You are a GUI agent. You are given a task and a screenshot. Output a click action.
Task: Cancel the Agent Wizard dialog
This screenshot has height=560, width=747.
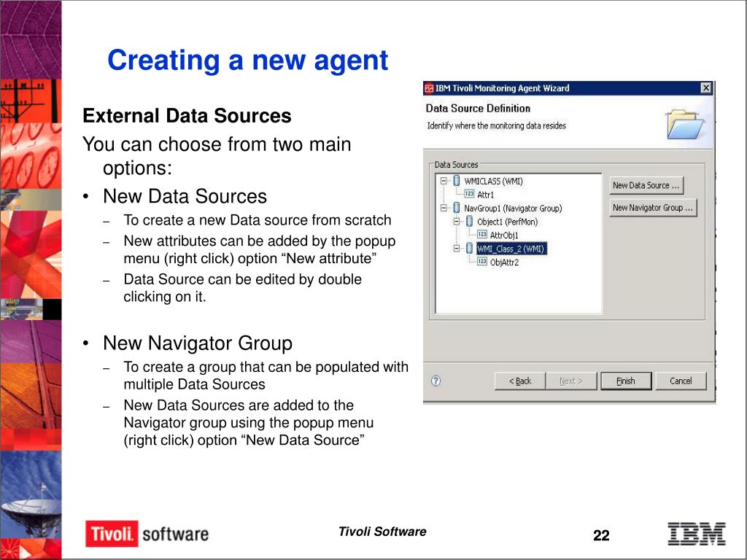tap(681, 381)
